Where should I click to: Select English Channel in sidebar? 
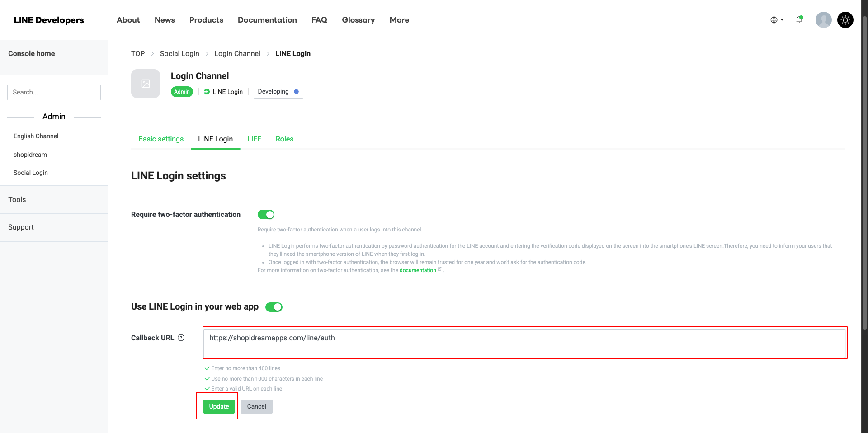click(36, 136)
